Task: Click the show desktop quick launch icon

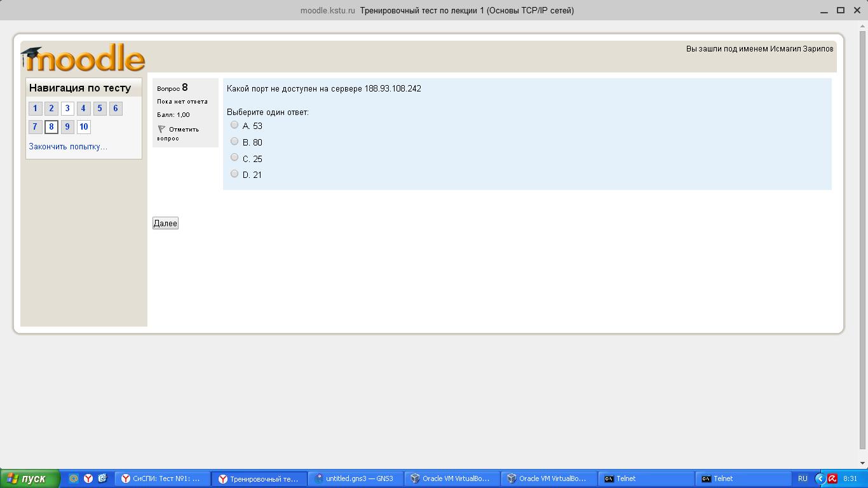Action: (x=102, y=478)
